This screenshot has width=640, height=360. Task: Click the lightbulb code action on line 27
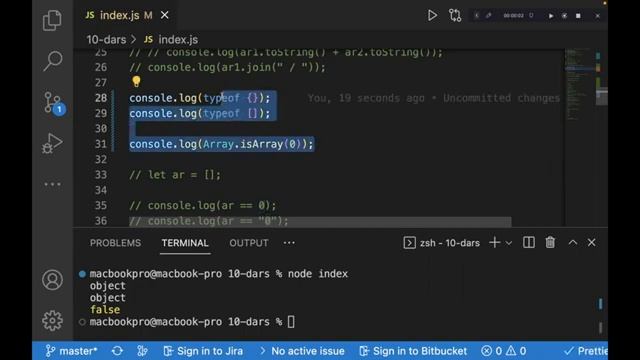click(x=136, y=82)
